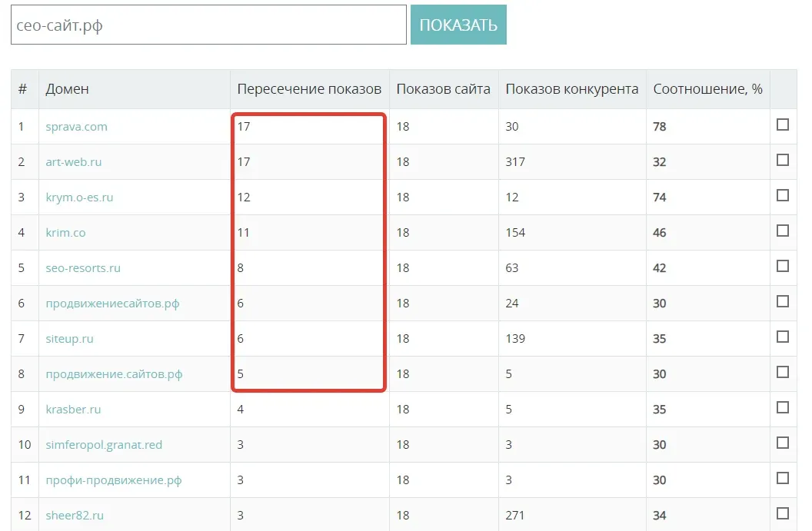The width and height of the screenshot is (812, 531).
Task: Tick the checkbox for продвижениесайтов.рф row
Action: point(783,301)
